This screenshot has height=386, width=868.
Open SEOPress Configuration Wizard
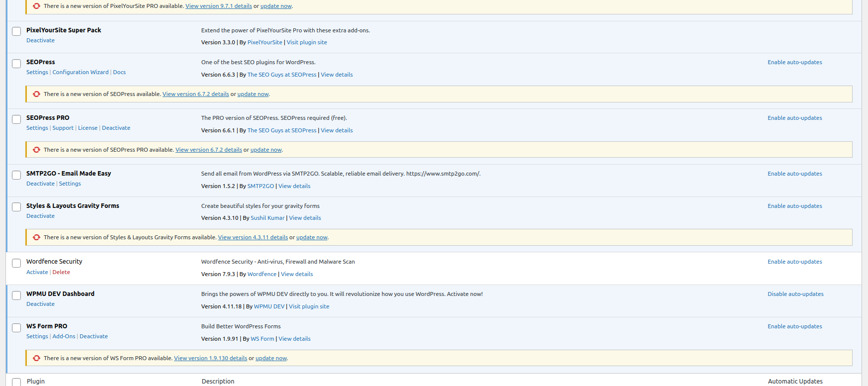(81, 72)
